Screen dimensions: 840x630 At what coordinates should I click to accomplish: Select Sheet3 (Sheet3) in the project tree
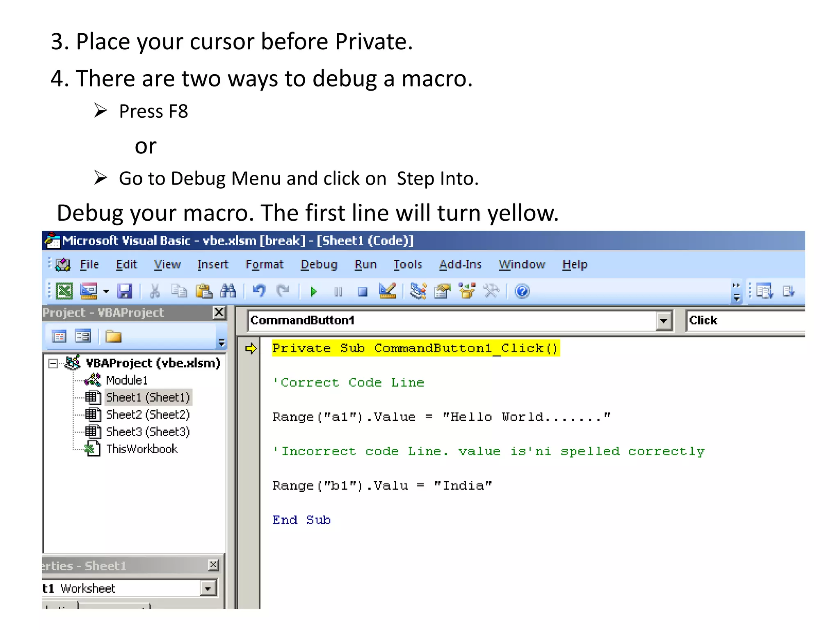click(x=148, y=432)
